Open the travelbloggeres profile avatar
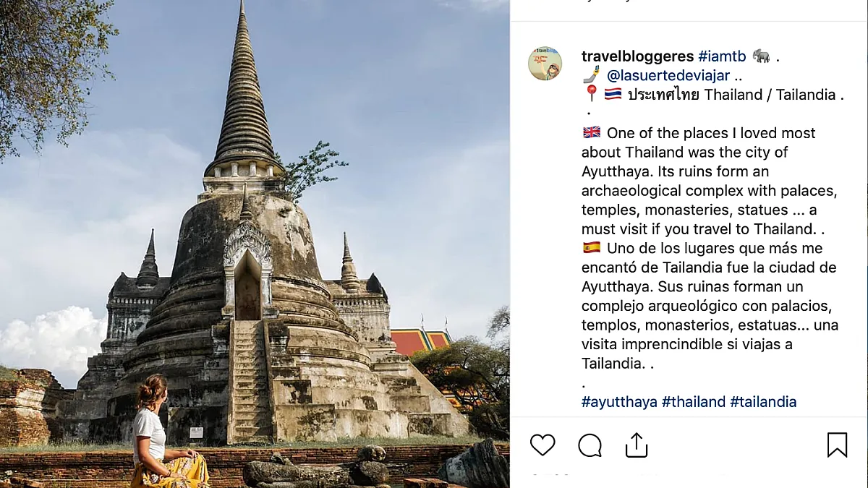The width and height of the screenshot is (868, 488). click(x=545, y=64)
